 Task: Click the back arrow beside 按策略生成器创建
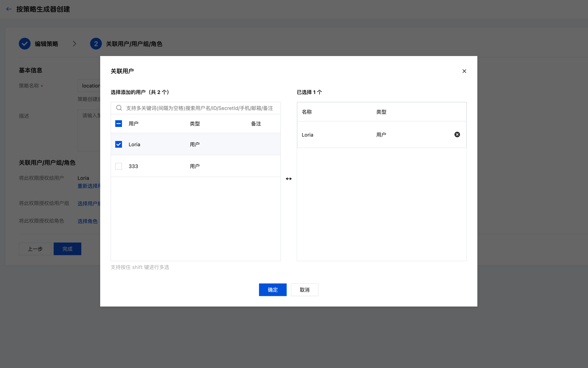click(9, 9)
